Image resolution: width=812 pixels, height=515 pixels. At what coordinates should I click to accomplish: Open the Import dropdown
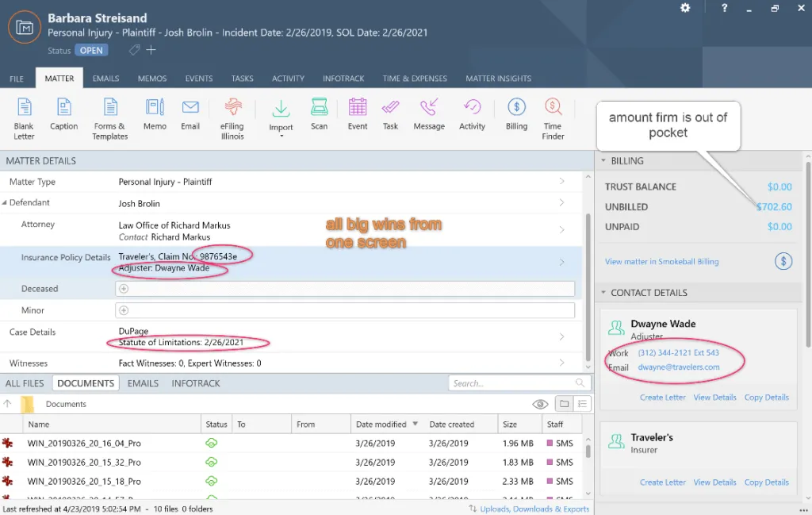[281, 118]
